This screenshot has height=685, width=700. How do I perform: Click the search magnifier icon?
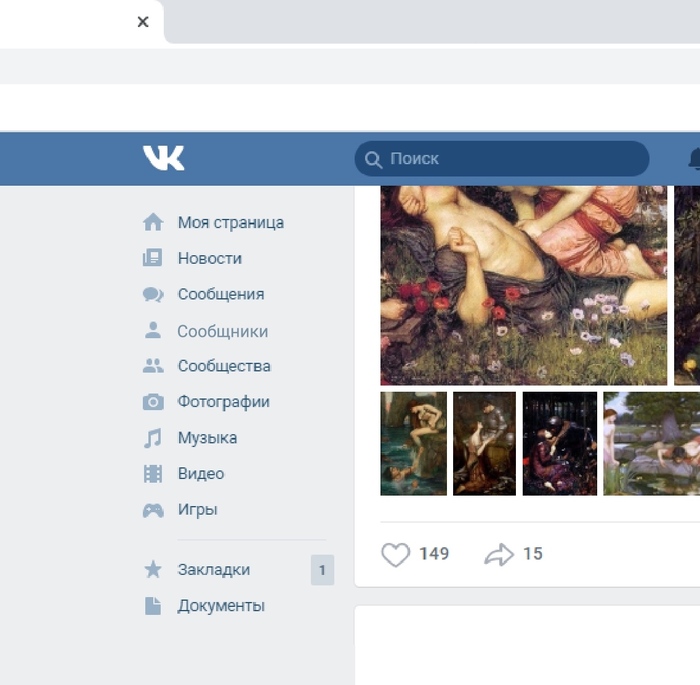[373, 159]
